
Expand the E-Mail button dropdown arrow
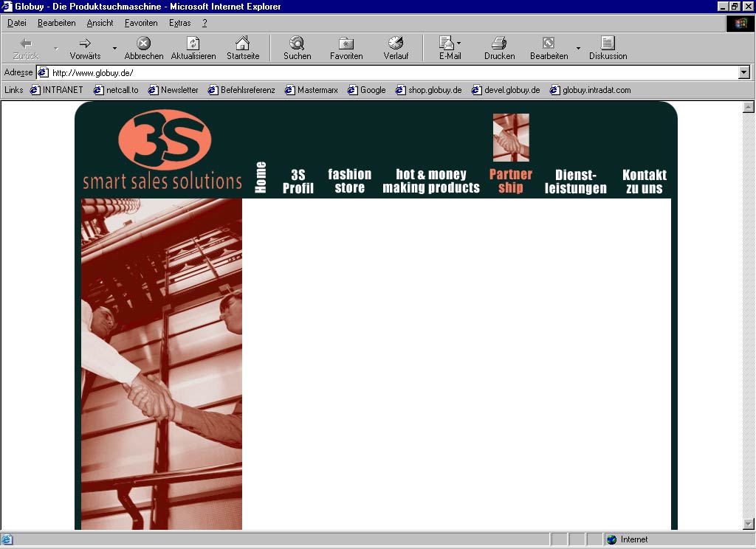458,43
